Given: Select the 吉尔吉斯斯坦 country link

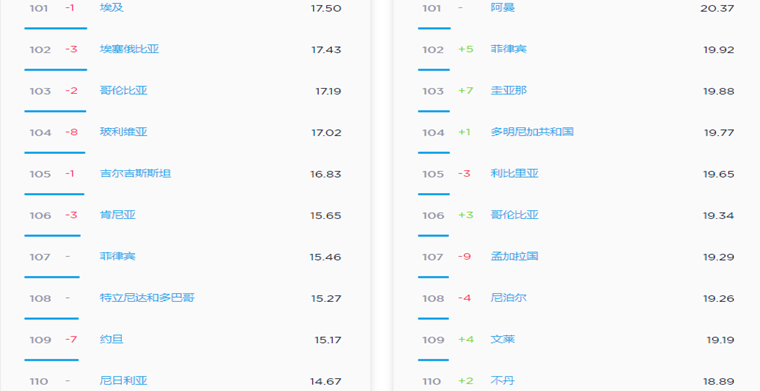Looking at the screenshot, I should tap(135, 173).
